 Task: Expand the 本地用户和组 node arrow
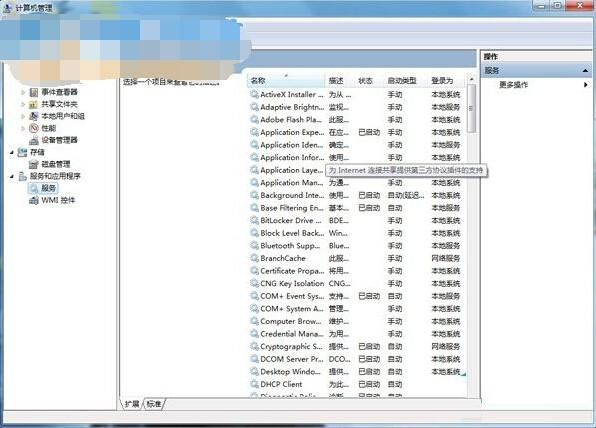23,116
